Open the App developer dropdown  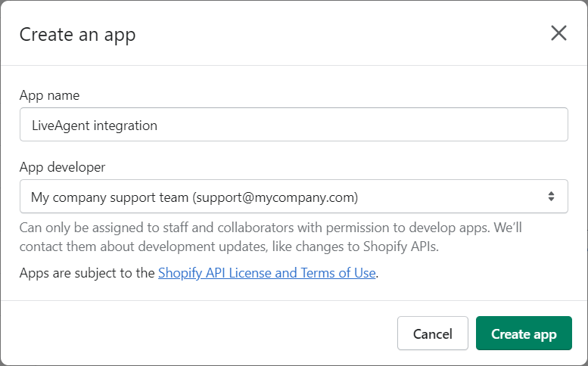coord(294,197)
